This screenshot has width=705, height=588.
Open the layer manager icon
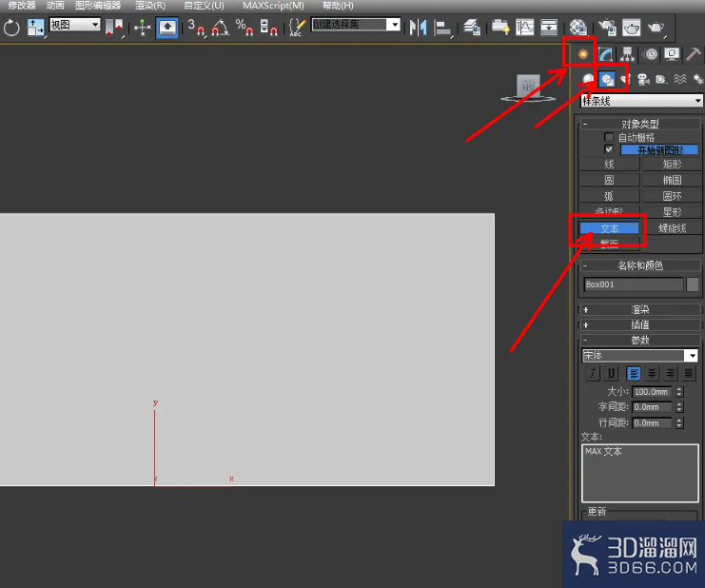pyautogui.click(x=472, y=28)
